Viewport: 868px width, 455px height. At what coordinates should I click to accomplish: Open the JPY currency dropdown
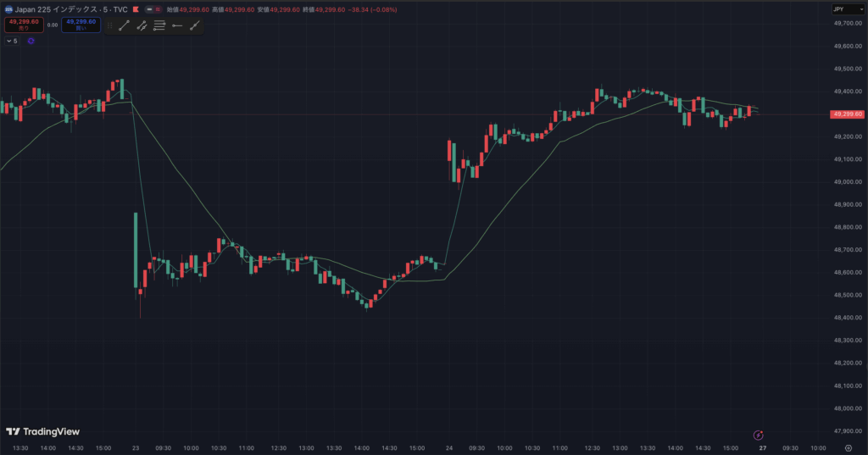tap(843, 9)
